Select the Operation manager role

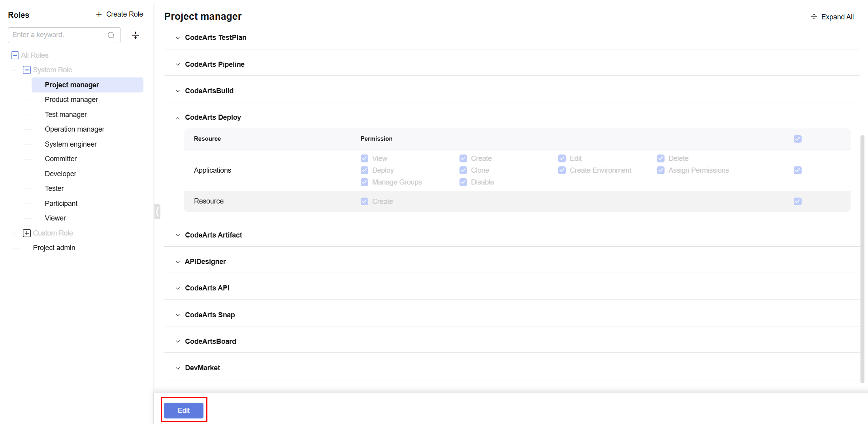point(74,129)
